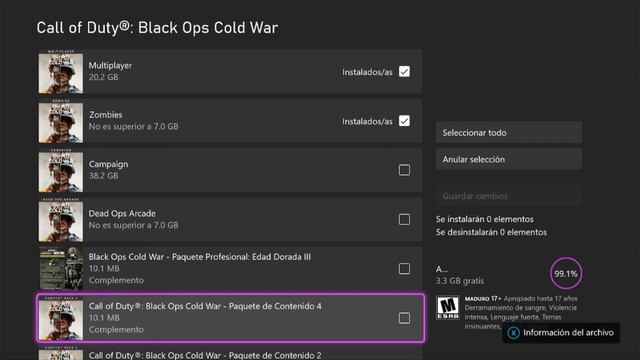Uncheck the Multiplayer installed checkbox

tap(404, 71)
